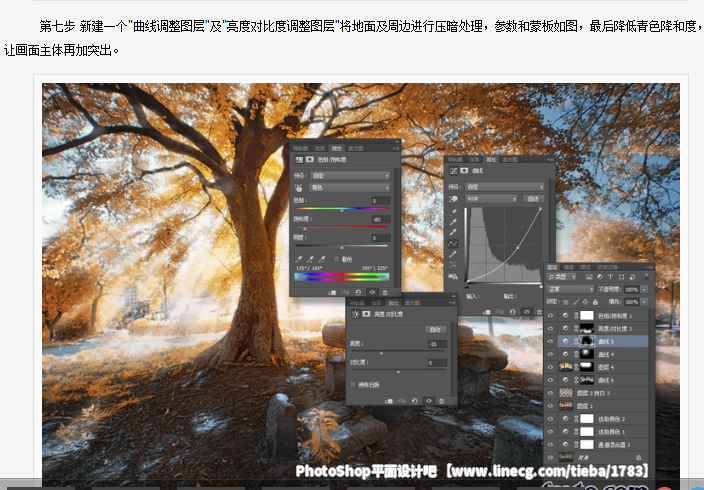Viewport: 704px width, 490px height.
Task: Click the shape layer filter icon in Layers panel
Action: 621,277
